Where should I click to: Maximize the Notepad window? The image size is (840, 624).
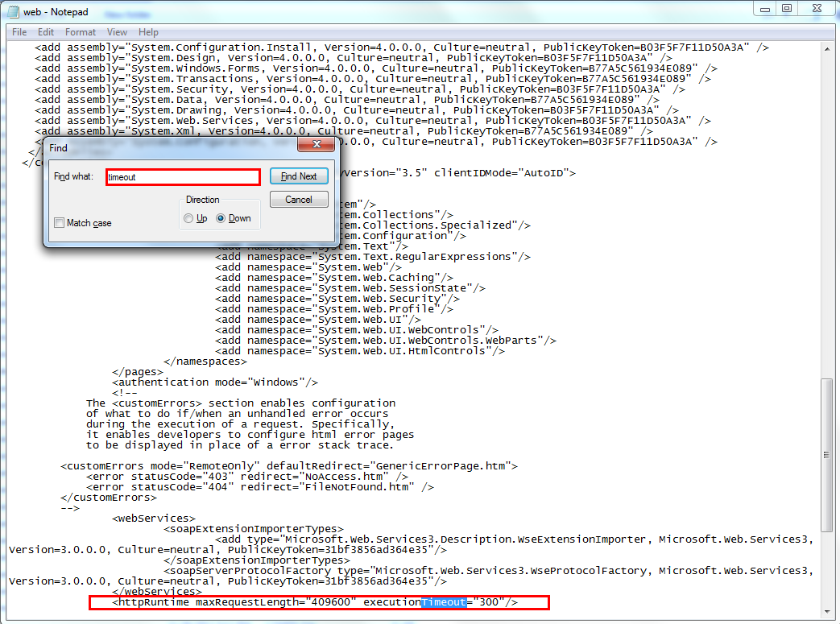point(787,8)
